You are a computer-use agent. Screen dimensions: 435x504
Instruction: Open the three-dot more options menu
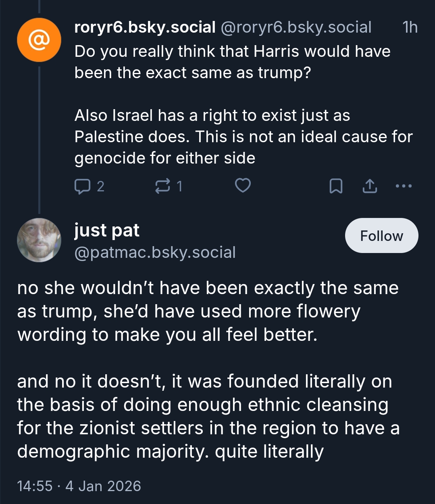click(404, 186)
